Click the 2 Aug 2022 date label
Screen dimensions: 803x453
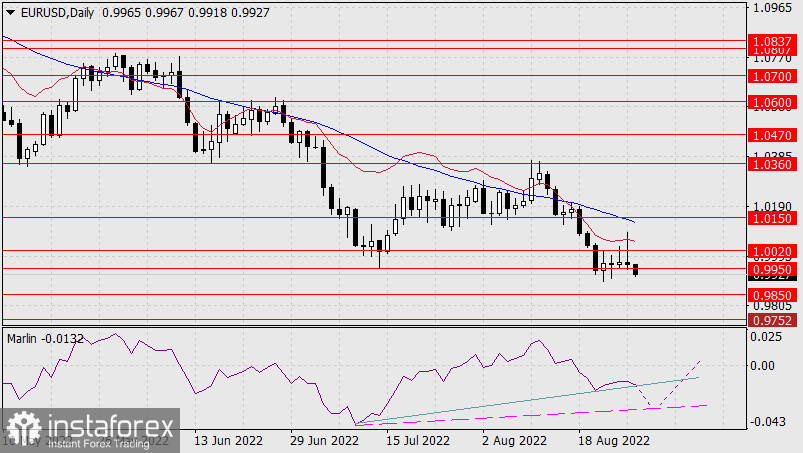tap(515, 441)
